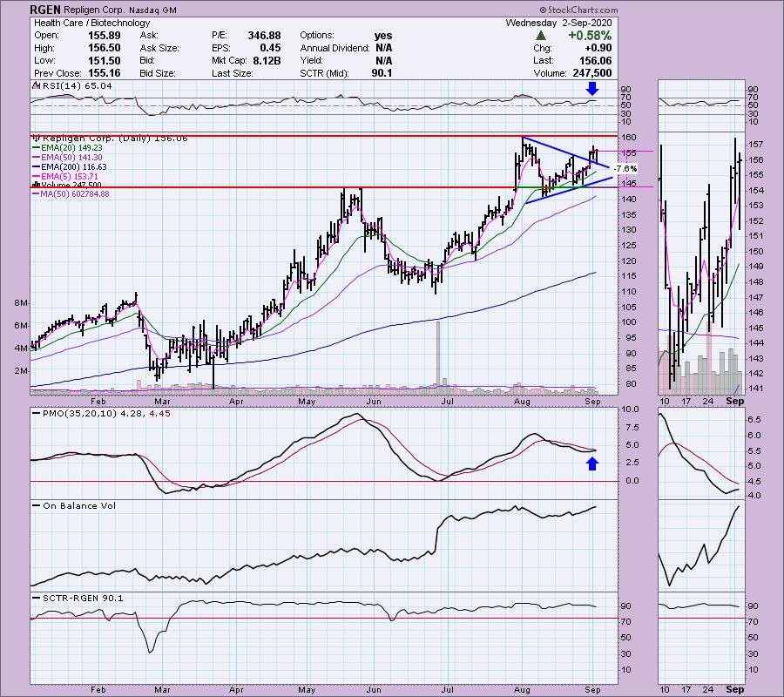Image resolution: width=784 pixels, height=697 pixels.
Task: Select the Volume value 247,500
Action: 591,73
